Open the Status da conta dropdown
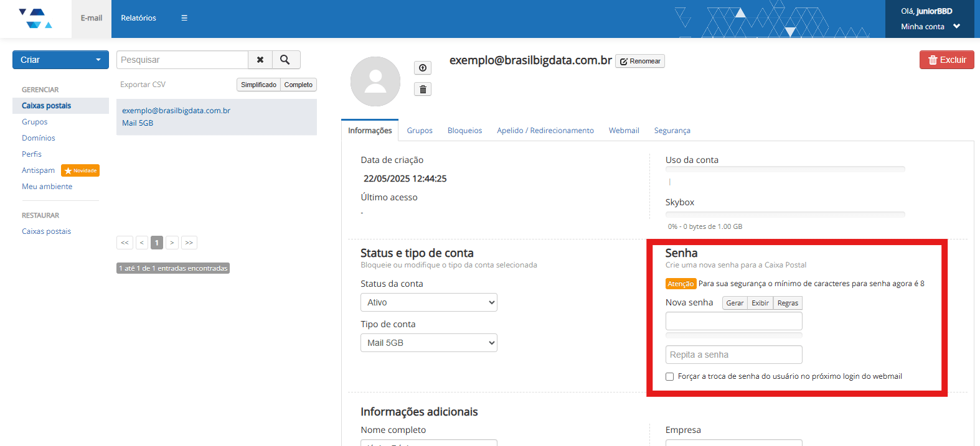 429,302
